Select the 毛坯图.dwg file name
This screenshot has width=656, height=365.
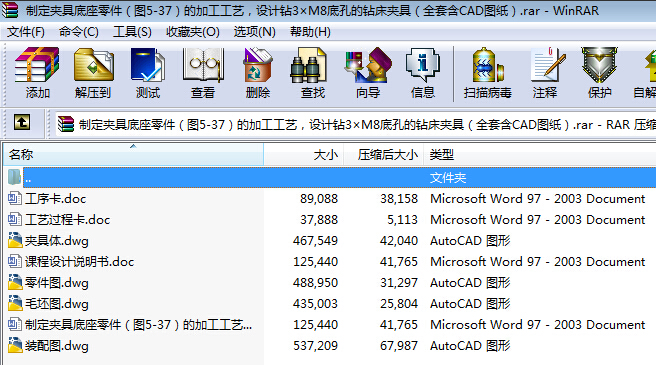(56, 303)
